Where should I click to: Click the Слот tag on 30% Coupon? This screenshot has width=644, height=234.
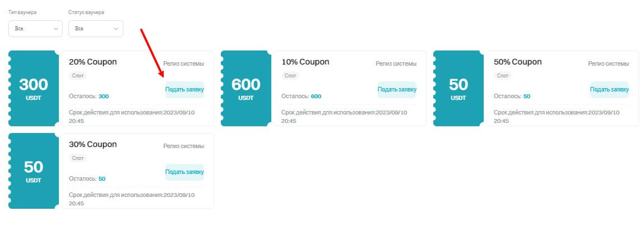[x=78, y=158]
